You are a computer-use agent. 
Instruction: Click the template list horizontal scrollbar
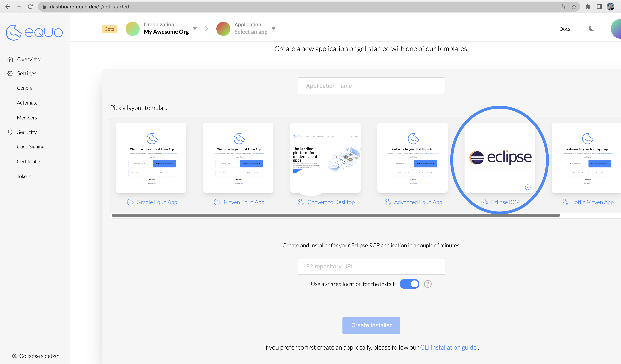coord(336,215)
